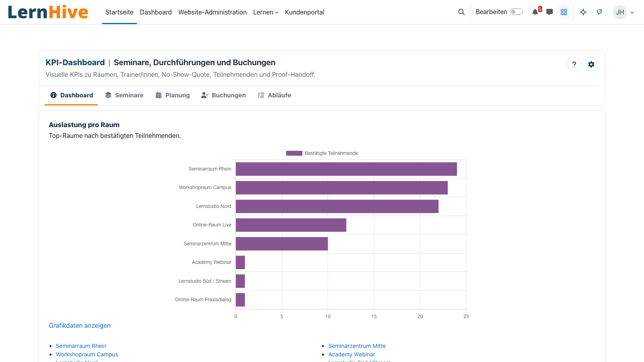Click the Lernstudio Nord chart bar
This screenshot has width=644, height=362.
coord(337,206)
